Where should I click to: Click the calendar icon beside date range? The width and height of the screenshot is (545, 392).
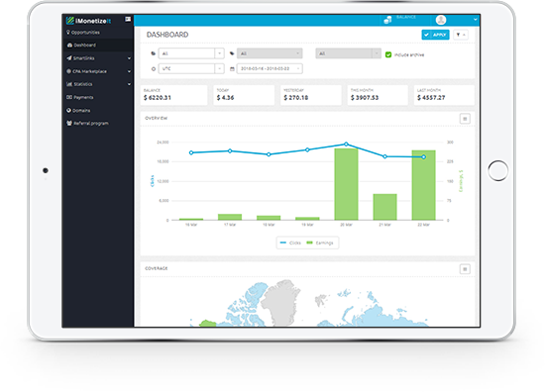click(x=232, y=69)
